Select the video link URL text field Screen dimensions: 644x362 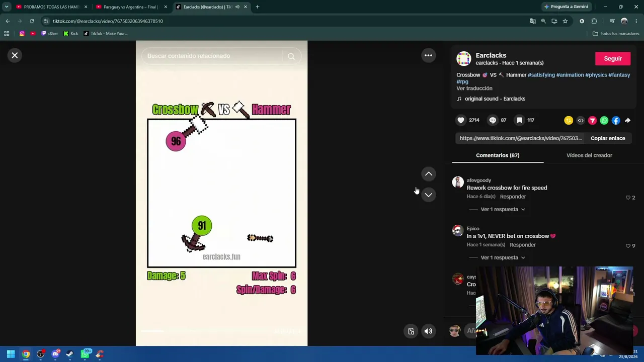pos(521,138)
